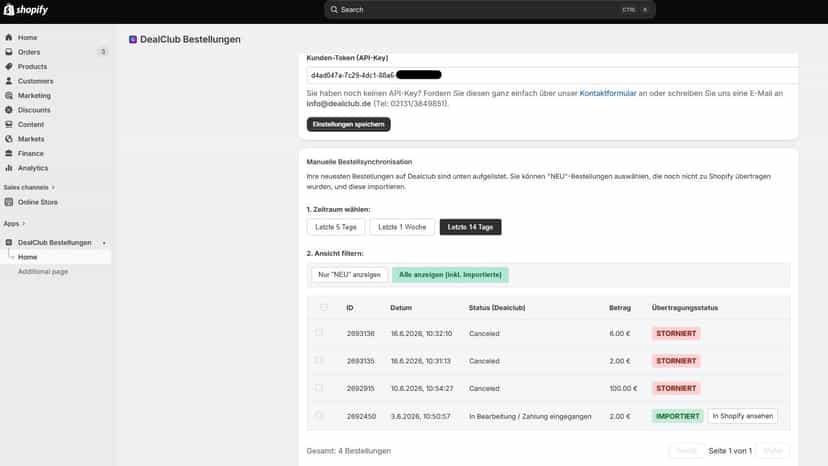
Task: Click the search magnifier icon
Action: pos(334,10)
